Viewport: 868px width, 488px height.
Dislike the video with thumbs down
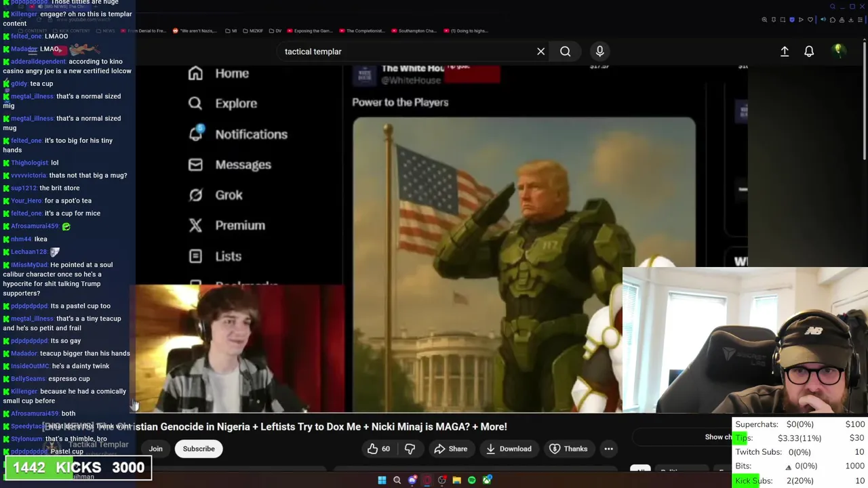pyautogui.click(x=410, y=449)
